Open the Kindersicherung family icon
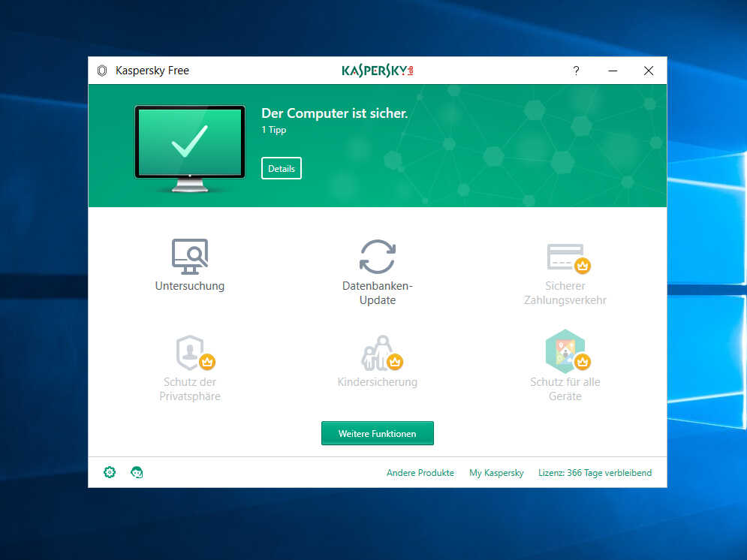The height and width of the screenshot is (560, 747). click(x=382, y=353)
